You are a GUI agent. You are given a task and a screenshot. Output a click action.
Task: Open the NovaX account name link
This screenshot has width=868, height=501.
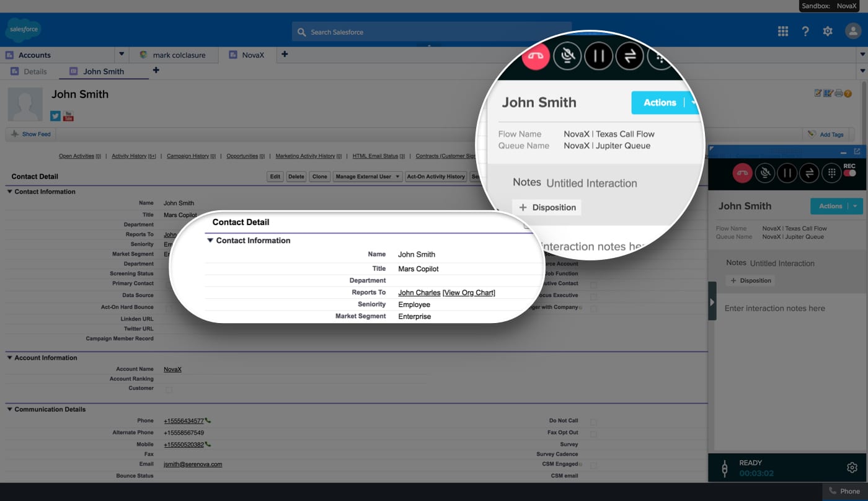tap(172, 369)
